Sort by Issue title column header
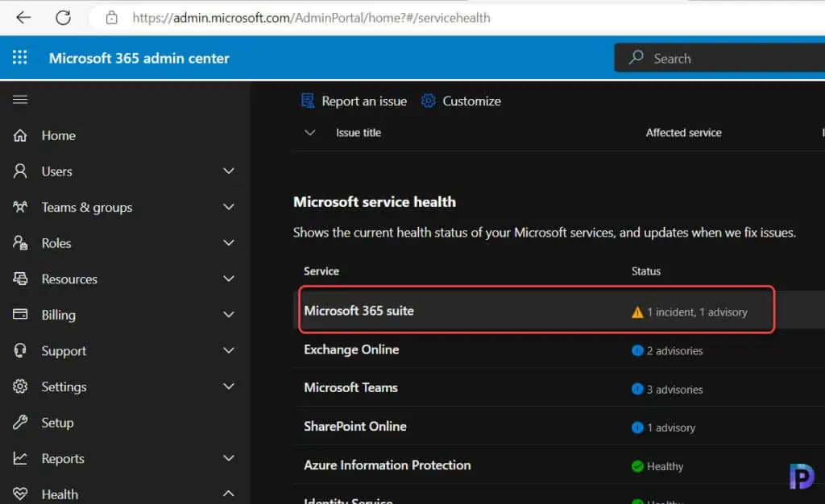Image resolution: width=825 pixels, height=504 pixels. [359, 133]
